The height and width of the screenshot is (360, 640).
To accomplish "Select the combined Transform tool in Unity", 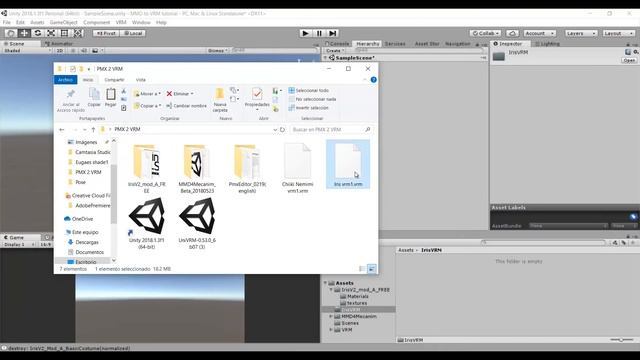I will 78,33.
